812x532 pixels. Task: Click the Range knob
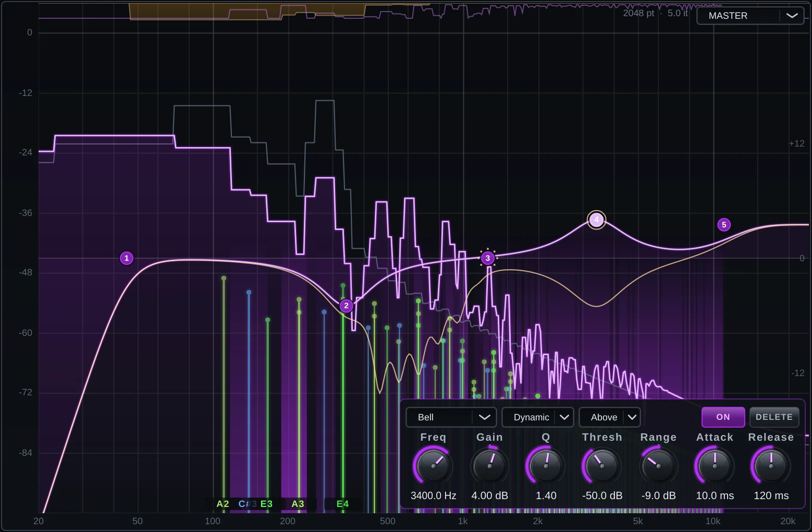[658, 465]
